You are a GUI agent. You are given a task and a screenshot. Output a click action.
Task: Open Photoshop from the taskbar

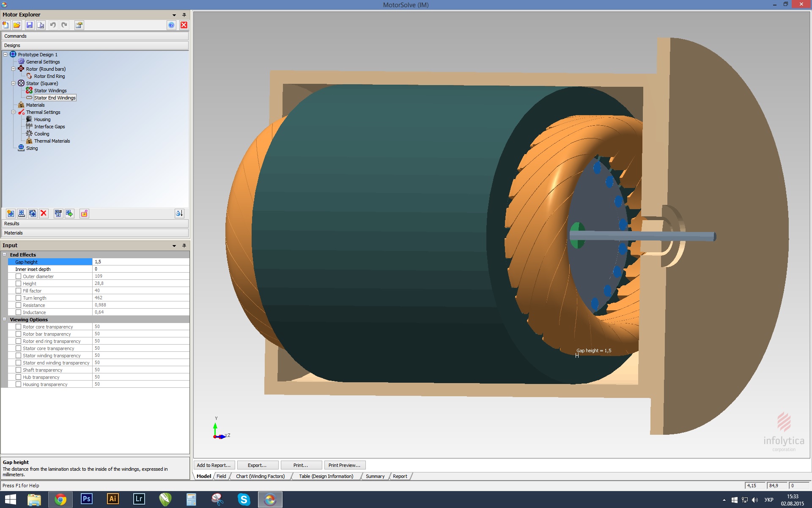(86, 499)
